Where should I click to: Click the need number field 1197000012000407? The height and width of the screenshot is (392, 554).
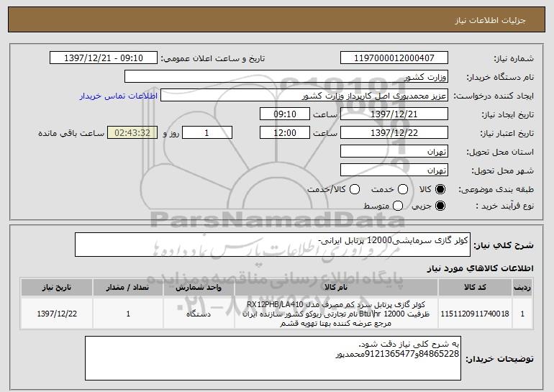point(394,58)
